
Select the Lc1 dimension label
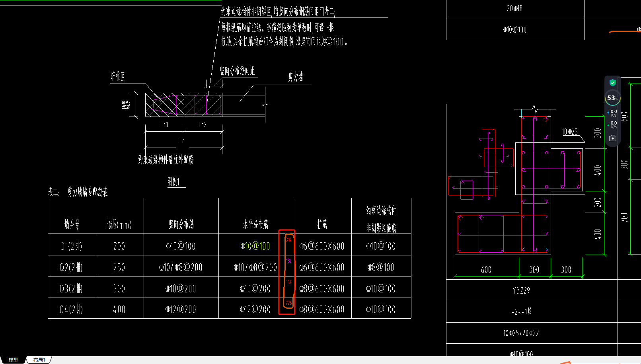(x=164, y=125)
